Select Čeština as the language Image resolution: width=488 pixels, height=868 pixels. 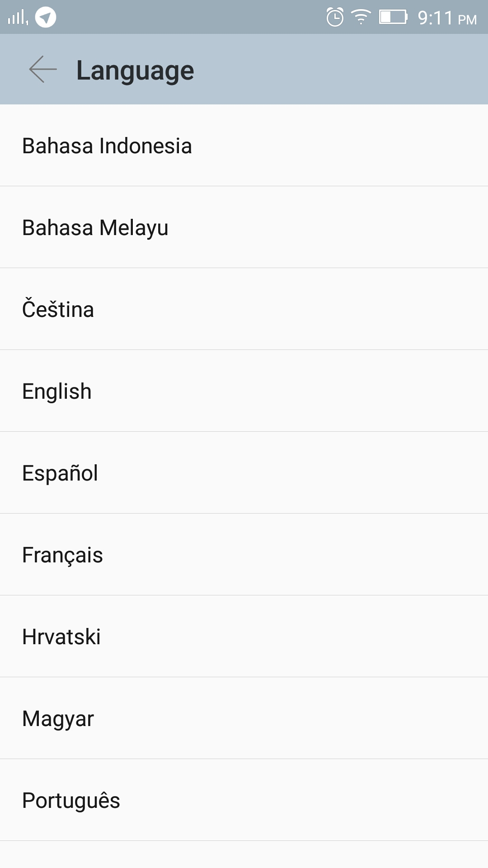point(58,309)
